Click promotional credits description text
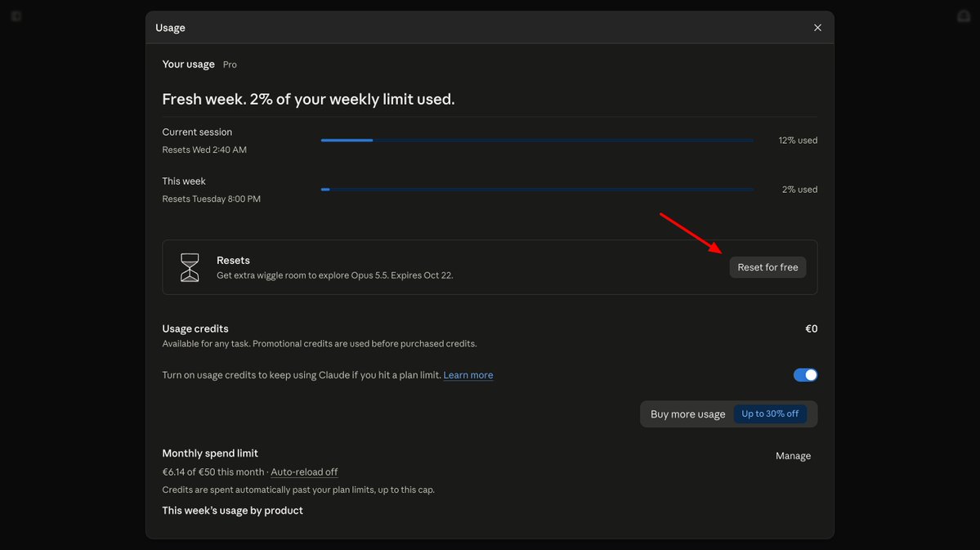 (x=320, y=344)
